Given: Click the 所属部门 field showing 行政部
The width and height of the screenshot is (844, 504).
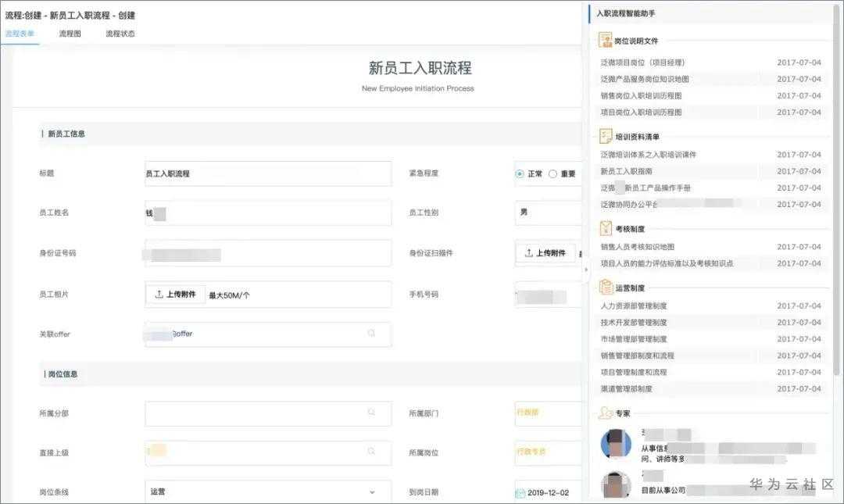Looking at the screenshot, I should coord(548,413).
